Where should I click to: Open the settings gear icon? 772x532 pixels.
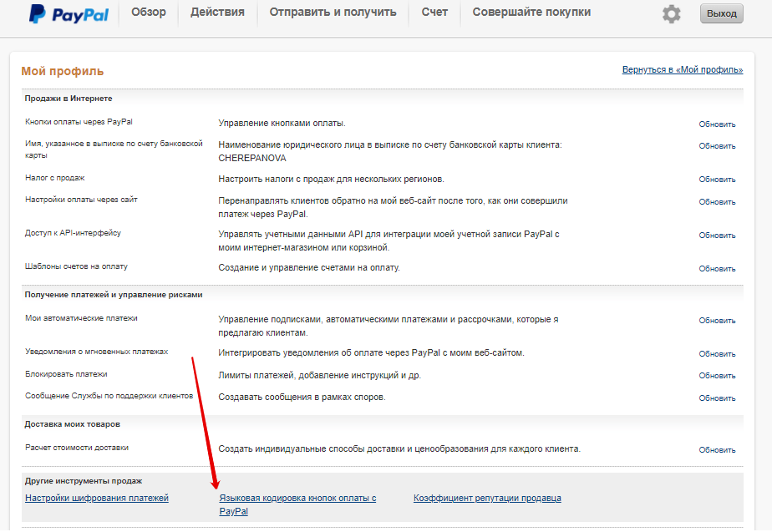coord(671,13)
